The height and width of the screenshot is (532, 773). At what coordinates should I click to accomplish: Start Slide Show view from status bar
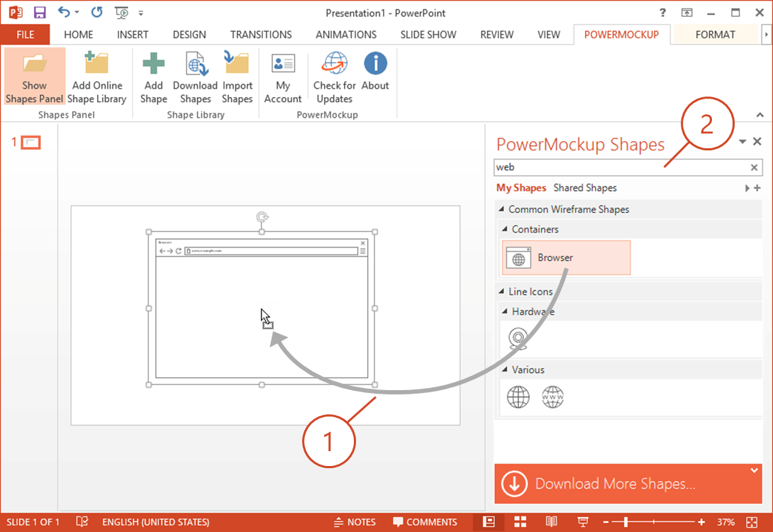tap(583, 521)
